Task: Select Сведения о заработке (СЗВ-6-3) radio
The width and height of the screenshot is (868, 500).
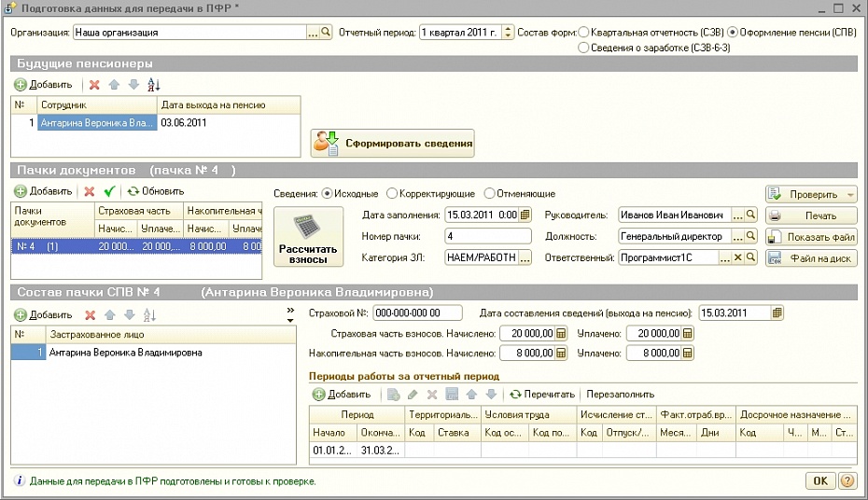Action: click(583, 48)
